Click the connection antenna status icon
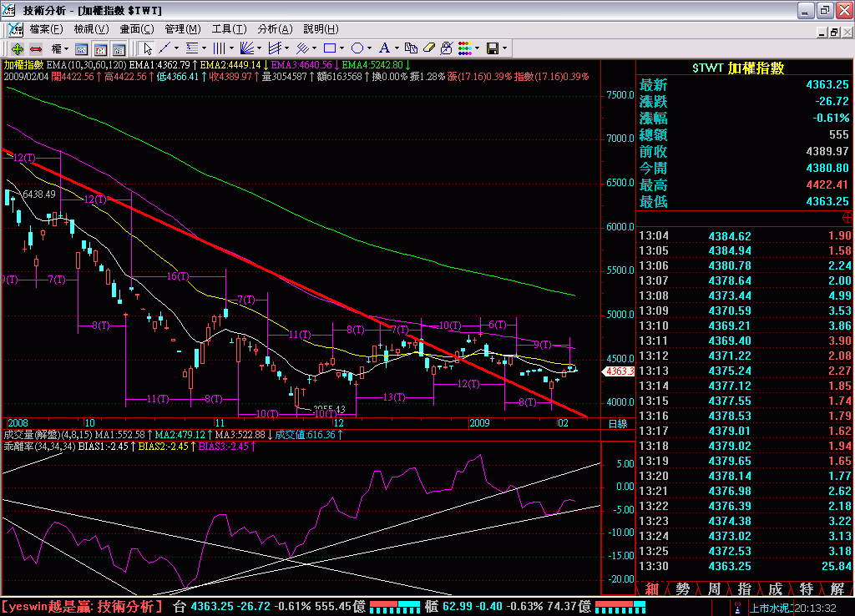This screenshot has width=855, height=616. coord(738,608)
